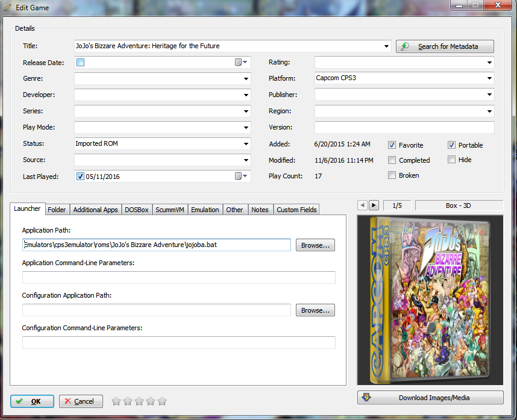The image size is (517, 420).
Task: Click the Added date 6/20/2015 1:24 AM
Action: (x=342, y=144)
